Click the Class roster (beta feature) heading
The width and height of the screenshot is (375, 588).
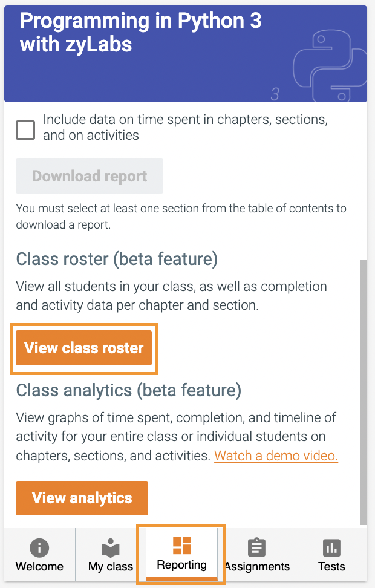[117, 259]
